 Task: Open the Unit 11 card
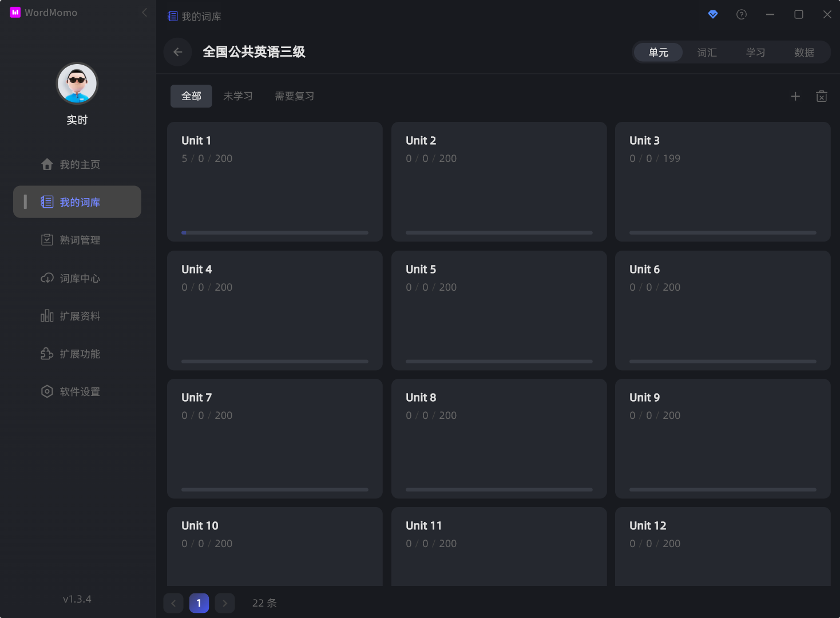(499, 546)
